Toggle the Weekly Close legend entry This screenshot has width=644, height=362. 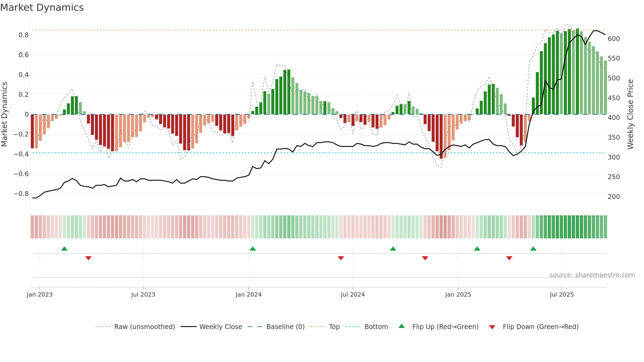(x=211, y=327)
